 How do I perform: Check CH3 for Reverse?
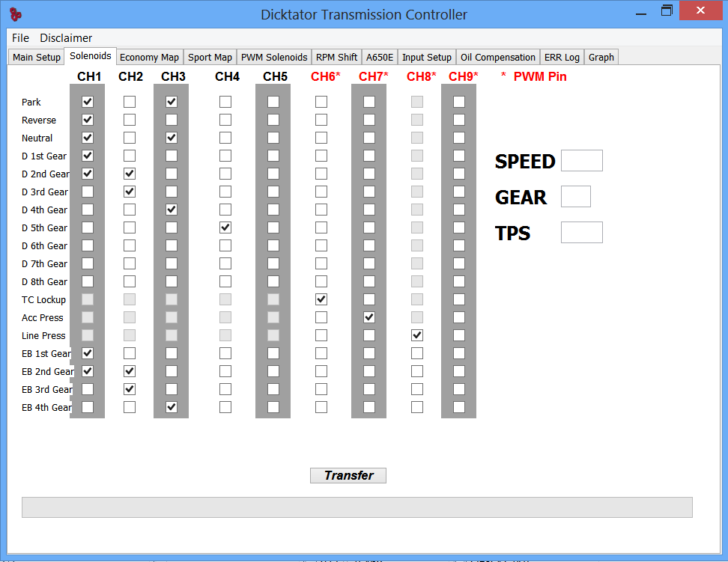click(x=172, y=120)
